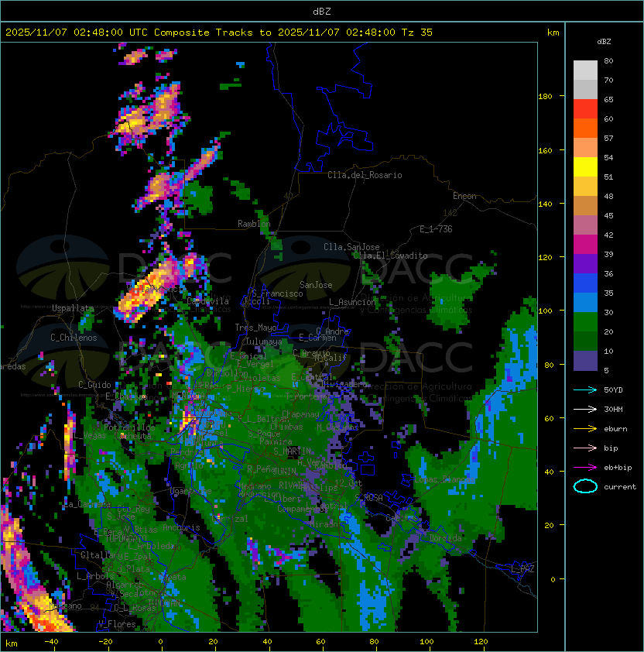Click the 'S_Francisco' map label
644x652 pixels.
(x=277, y=293)
